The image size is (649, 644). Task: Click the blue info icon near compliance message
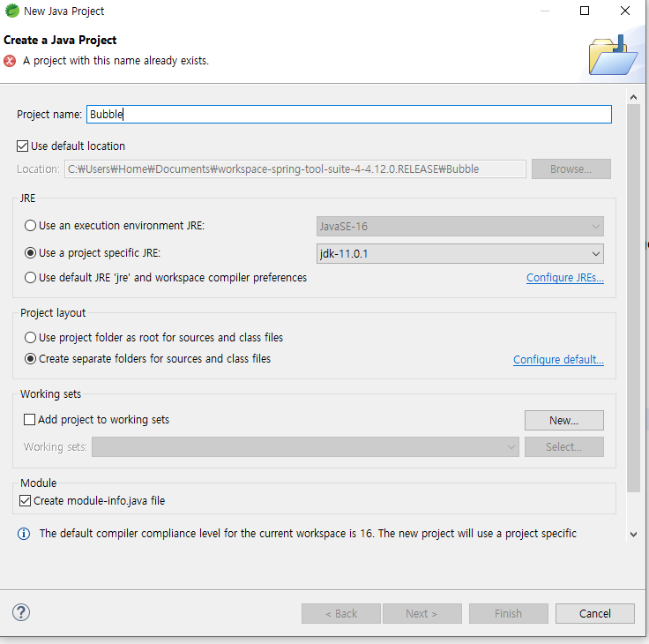pos(24,534)
